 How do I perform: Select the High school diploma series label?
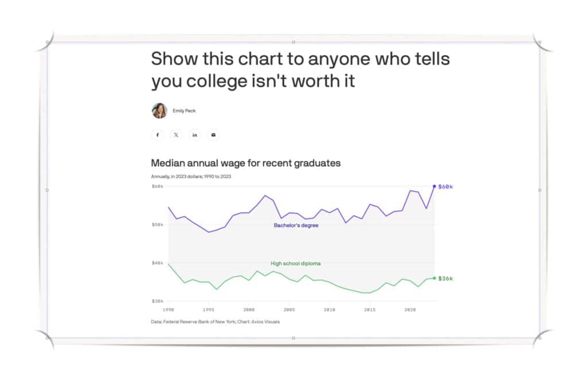[295, 263]
